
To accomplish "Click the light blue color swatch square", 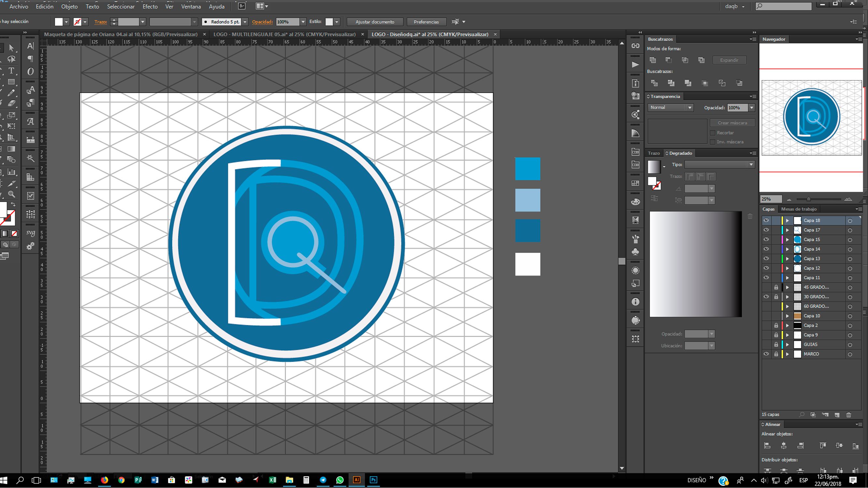I will pos(527,200).
